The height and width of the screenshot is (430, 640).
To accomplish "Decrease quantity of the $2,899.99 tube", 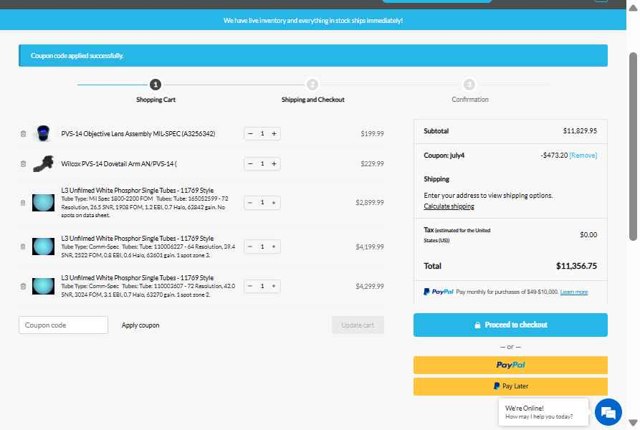I will click(x=251, y=202).
